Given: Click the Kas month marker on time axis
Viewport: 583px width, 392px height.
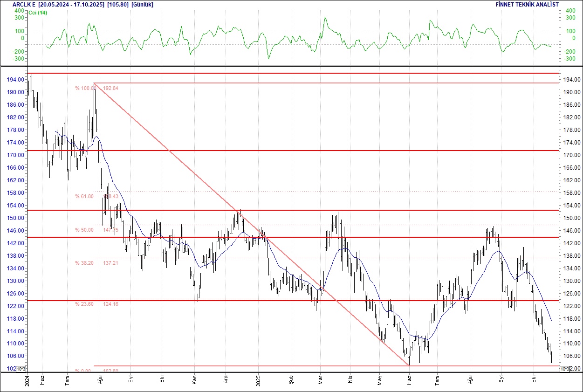Looking at the screenshot, I should click(x=195, y=379).
